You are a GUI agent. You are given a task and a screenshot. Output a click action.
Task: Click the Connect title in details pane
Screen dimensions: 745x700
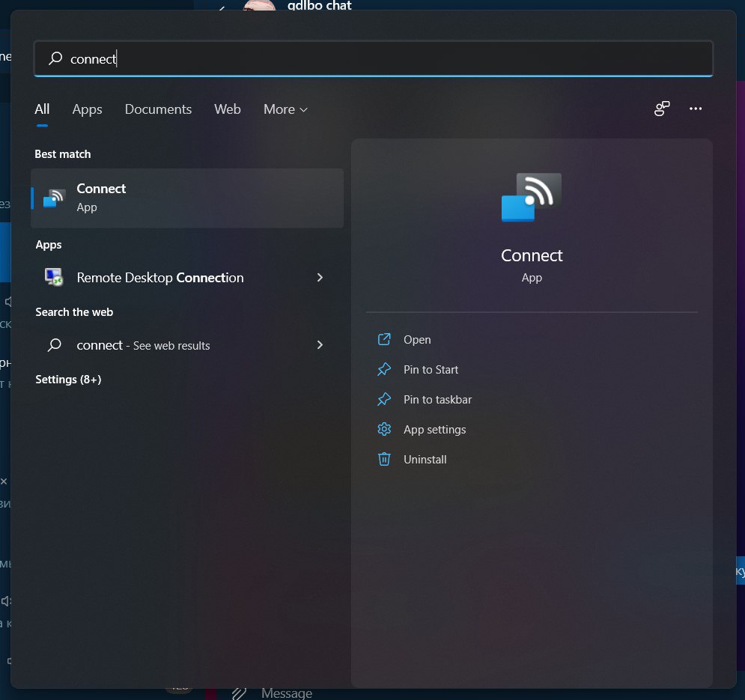pyautogui.click(x=532, y=256)
